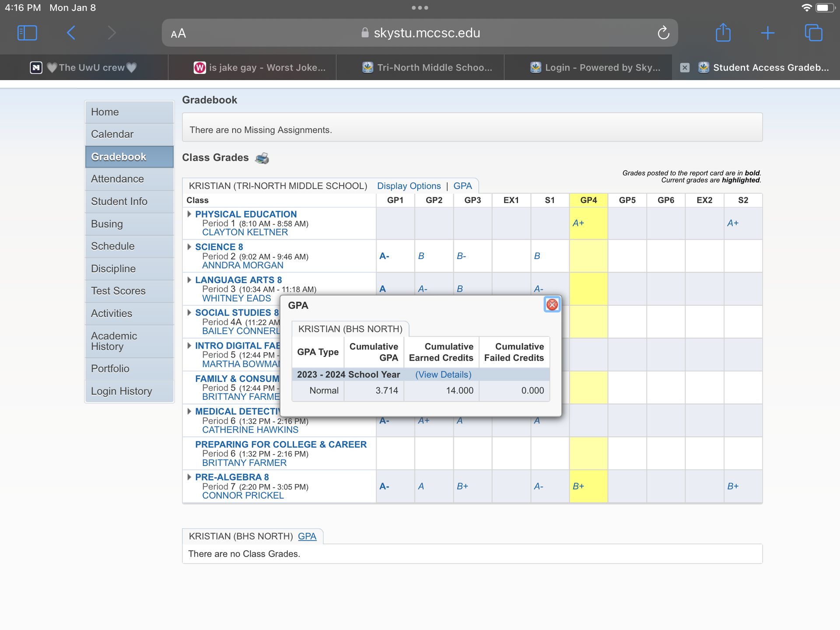Image resolution: width=840 pixels, height=630 pixels.
Task: Switch to the Tri-North Middle School tab
Action: [427, 67]
